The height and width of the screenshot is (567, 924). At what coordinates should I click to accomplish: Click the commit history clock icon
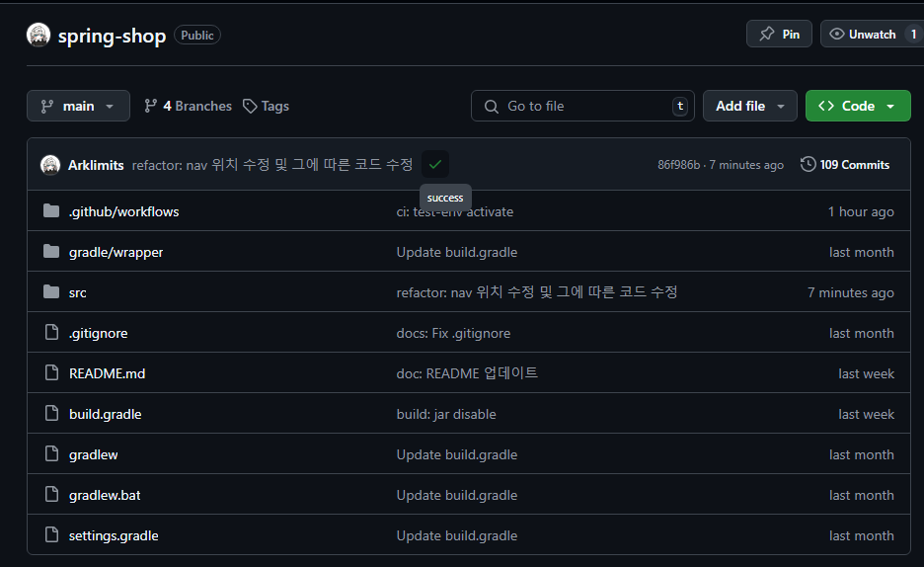pos(808,164)
